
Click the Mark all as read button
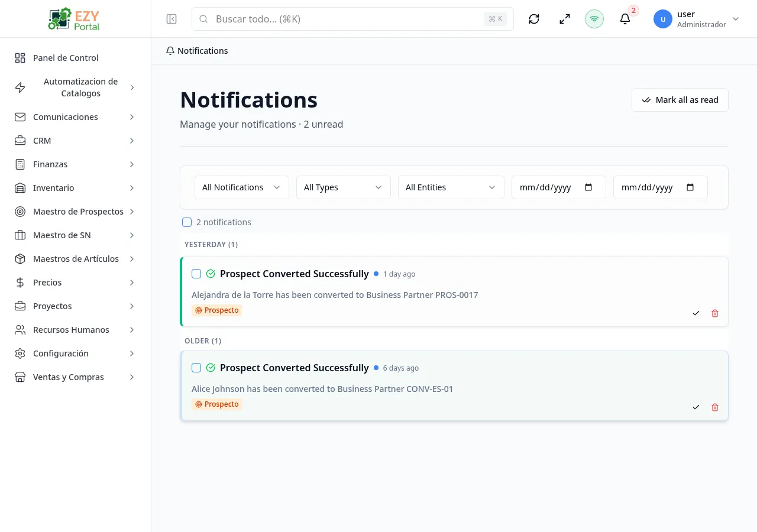[680, 100]
